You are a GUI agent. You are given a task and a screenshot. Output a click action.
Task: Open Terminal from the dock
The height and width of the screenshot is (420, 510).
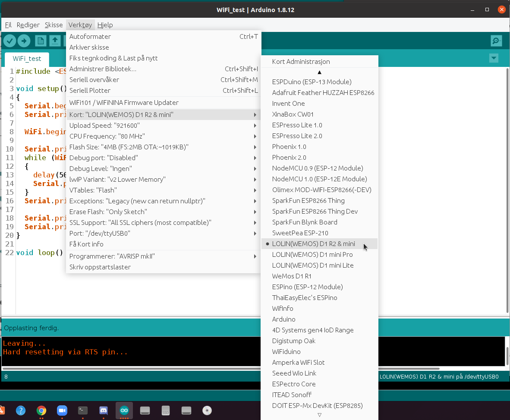[83, 411]
